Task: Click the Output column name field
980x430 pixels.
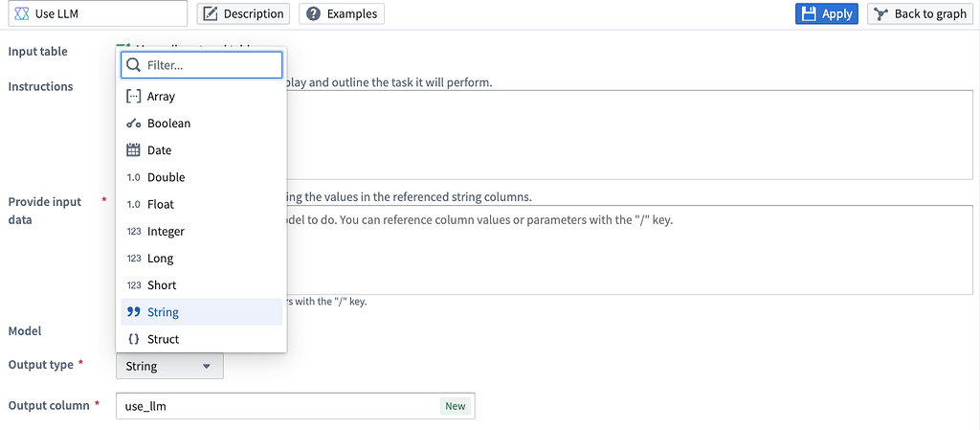Action: tap(278, 406)
